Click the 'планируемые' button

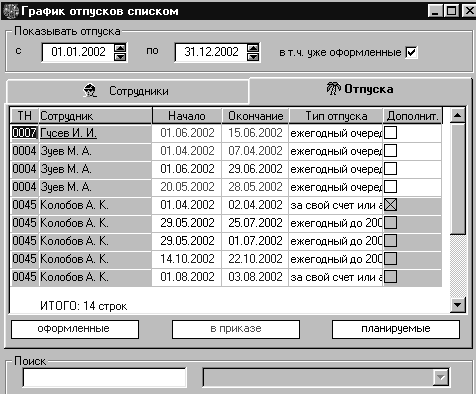point(396,329)
